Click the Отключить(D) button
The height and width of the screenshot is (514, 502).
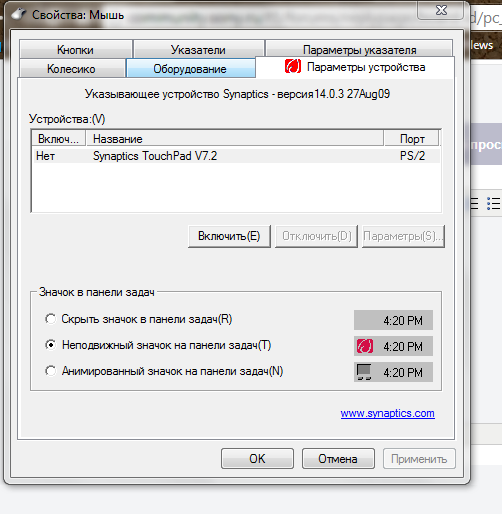316,236
